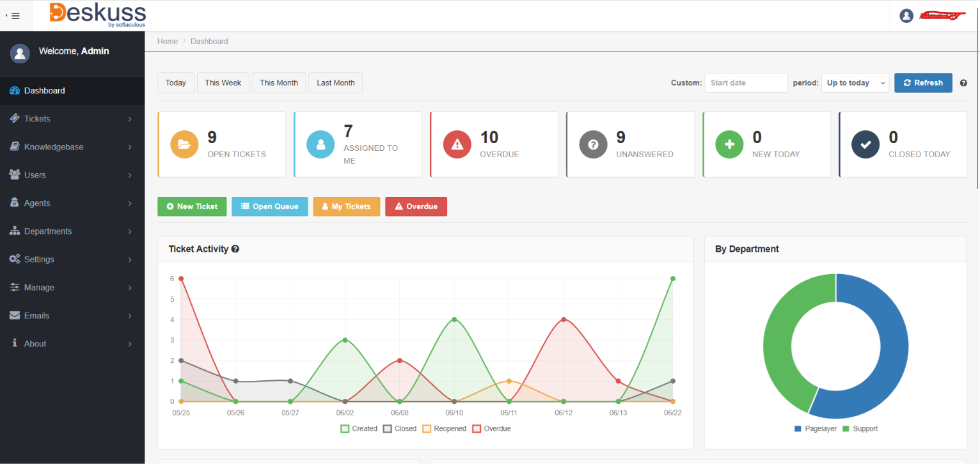
Task: Click the help question mark beside Refresh
Action: coord(963,83)
